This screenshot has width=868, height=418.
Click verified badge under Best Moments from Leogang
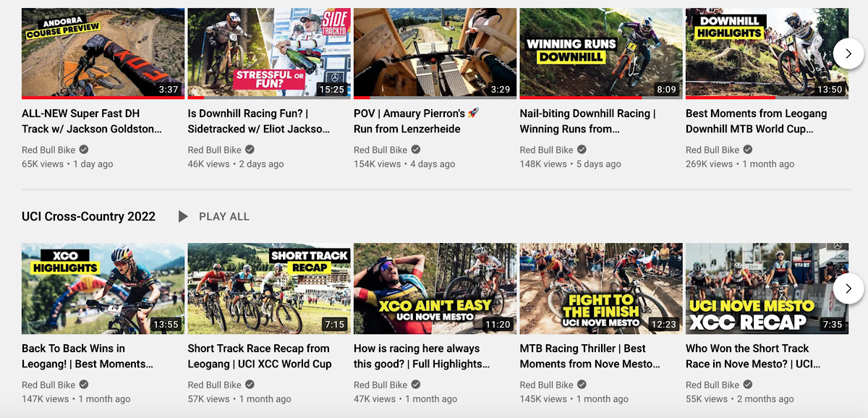tap(748, 150)
